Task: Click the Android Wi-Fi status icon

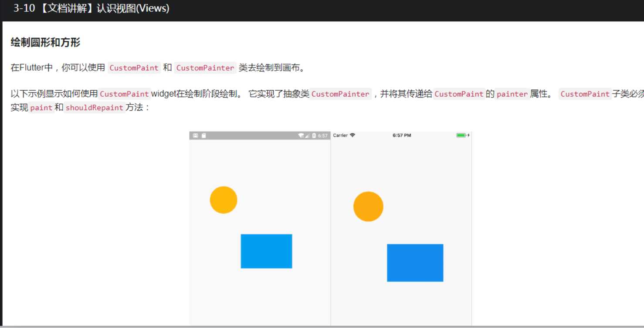Action: pyautogui.click(x=301, y=135)
